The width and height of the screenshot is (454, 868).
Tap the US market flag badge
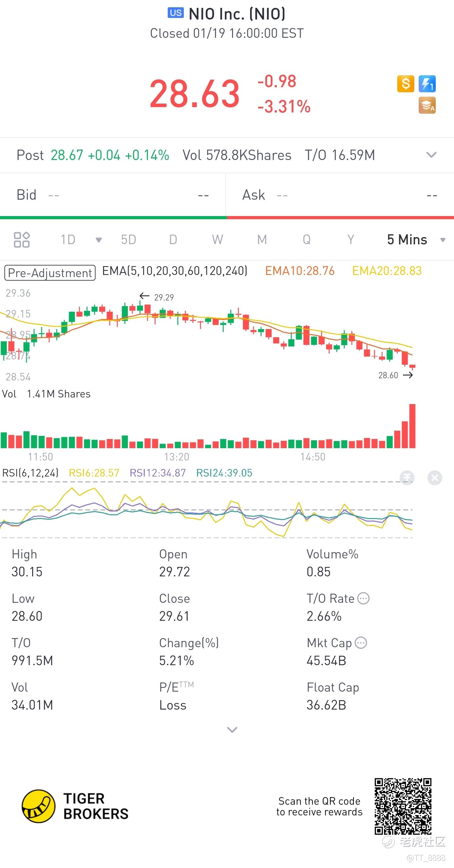pyautogui.click(x=176, y=13)
